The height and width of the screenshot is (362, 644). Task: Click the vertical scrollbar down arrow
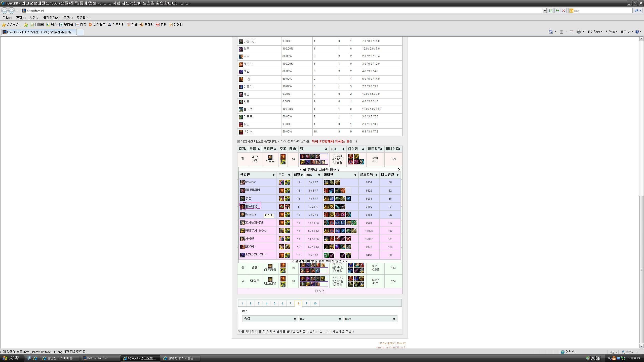click(x=641, y=346)
